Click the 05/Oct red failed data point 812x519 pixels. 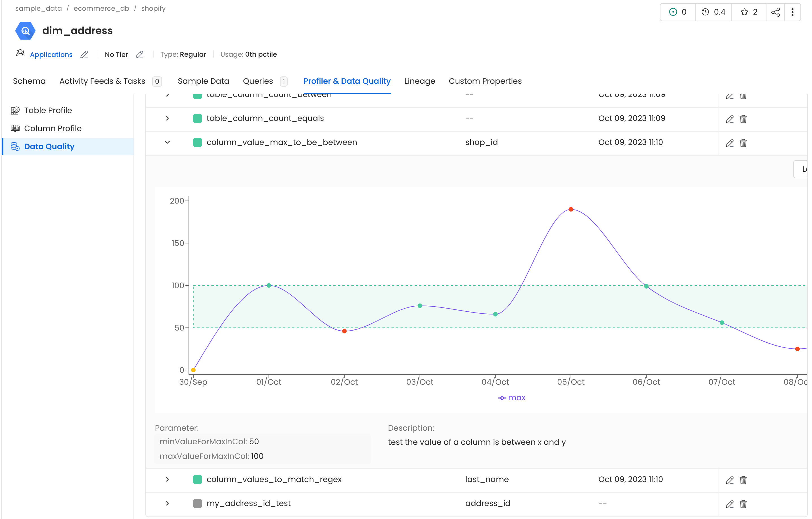tap(571, 209)
